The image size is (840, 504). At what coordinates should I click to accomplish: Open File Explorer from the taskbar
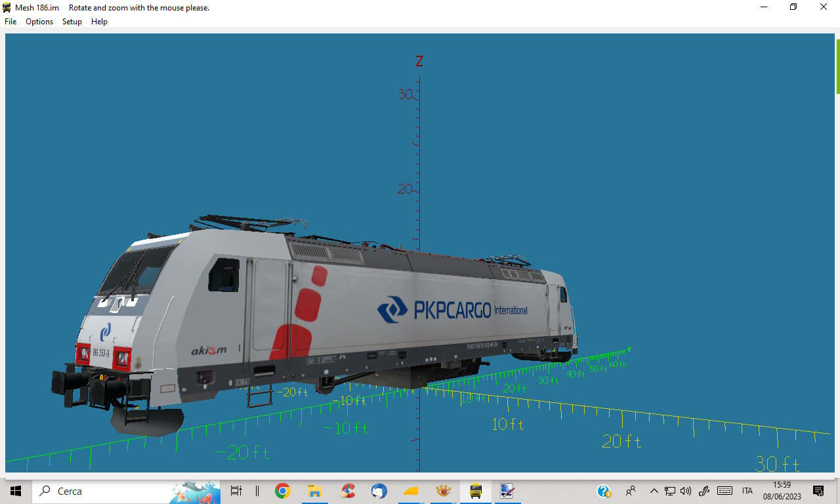coord(315,491)
